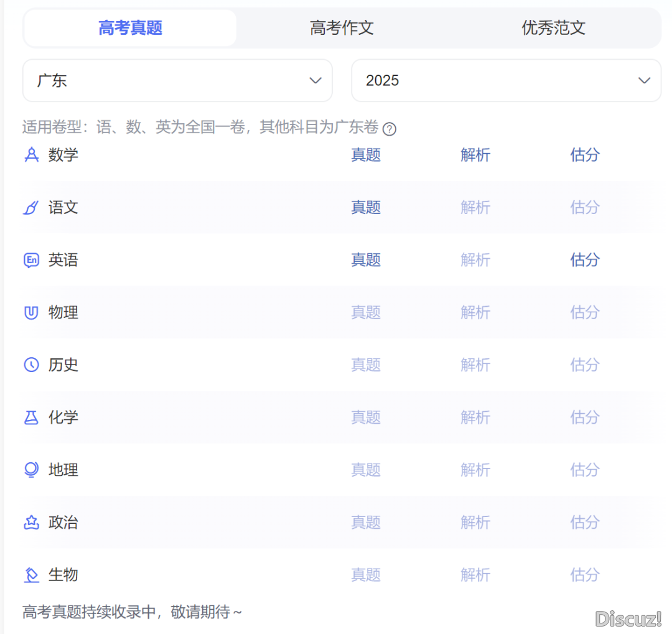672x634 pixels.
Task: Expand the year dropdown chevron arrow
Action: (x=645, y=80)
